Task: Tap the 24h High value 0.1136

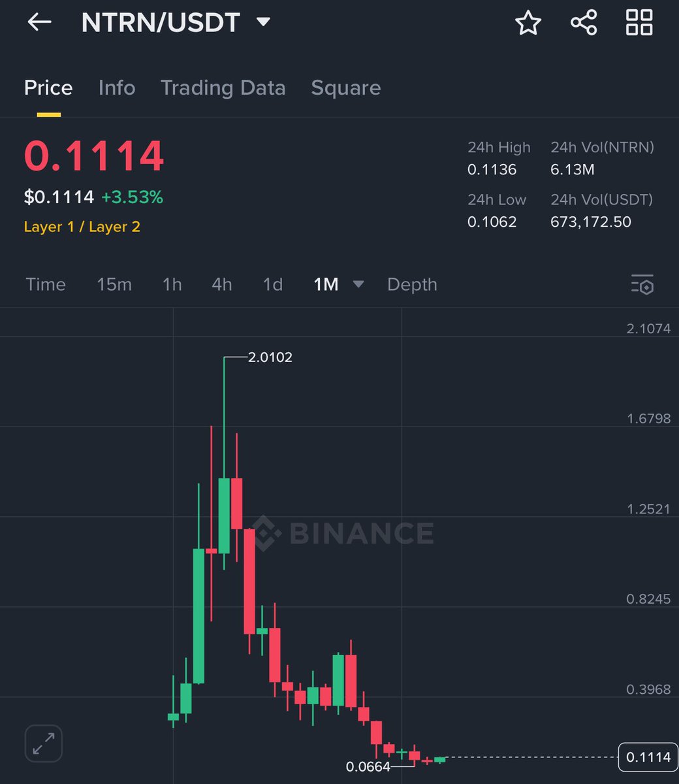Action: pos(492,170)
